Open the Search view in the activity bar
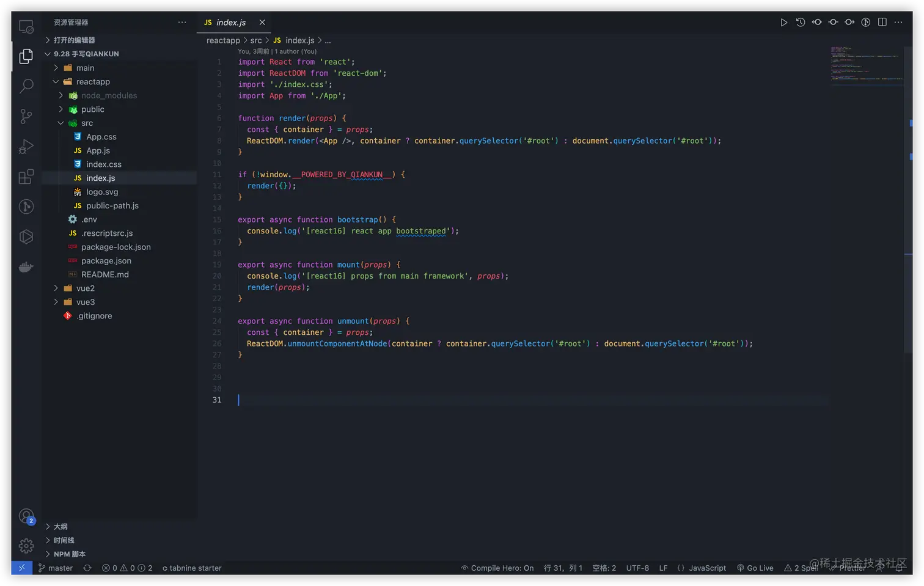Viewport: 924px width, 586px height. (x=26, y=86)
